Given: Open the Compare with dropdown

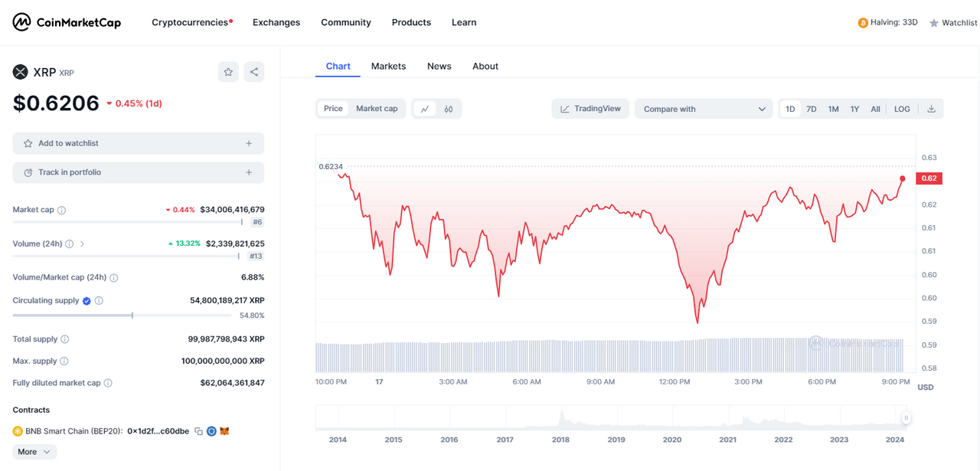Looking at the screenshot, I should (x=704, y=109).
